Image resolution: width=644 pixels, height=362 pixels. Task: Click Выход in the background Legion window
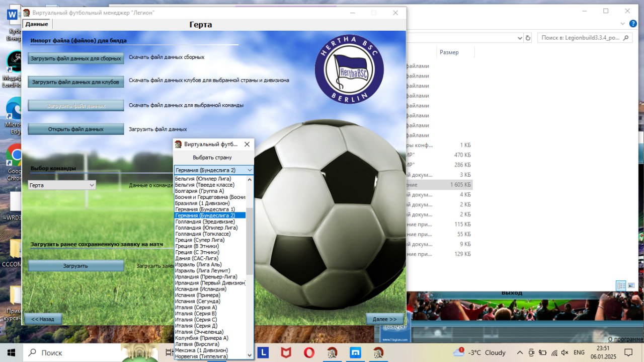coord(512,293)
